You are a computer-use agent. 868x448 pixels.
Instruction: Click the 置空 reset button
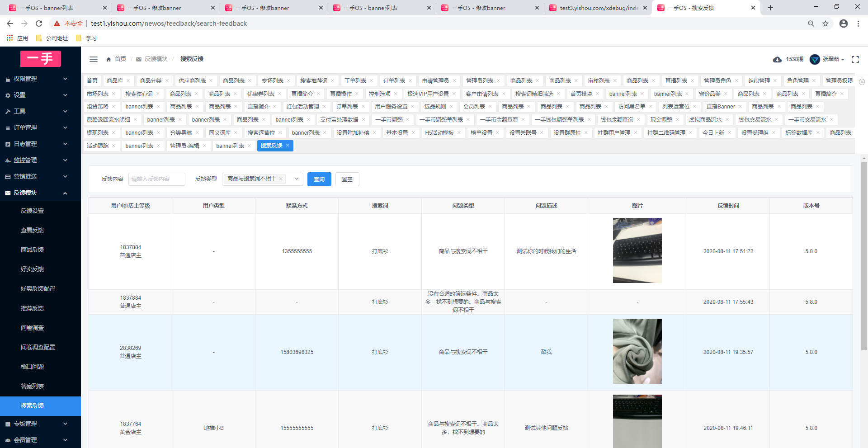pyautogui.click(x=347, y=179)
